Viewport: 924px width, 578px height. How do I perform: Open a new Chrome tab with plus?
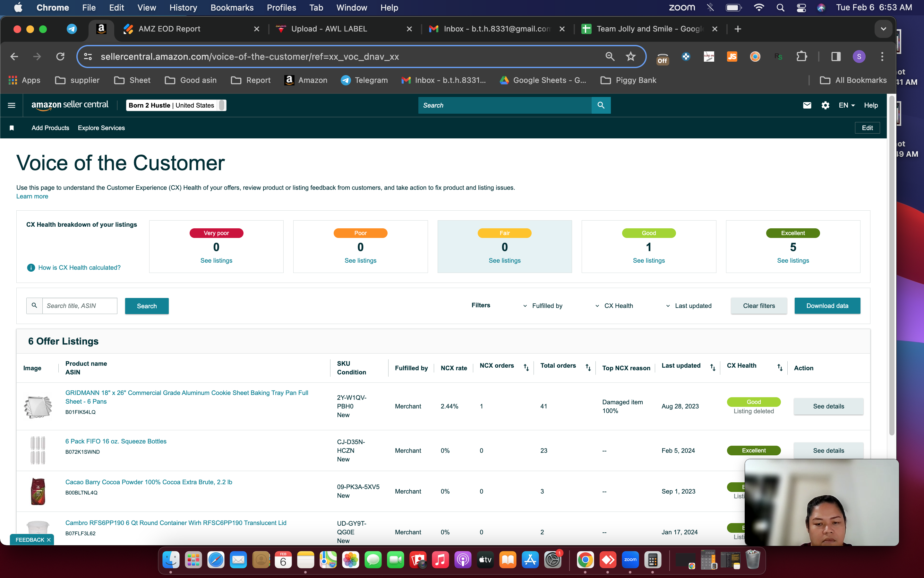(x=738, y=29)
